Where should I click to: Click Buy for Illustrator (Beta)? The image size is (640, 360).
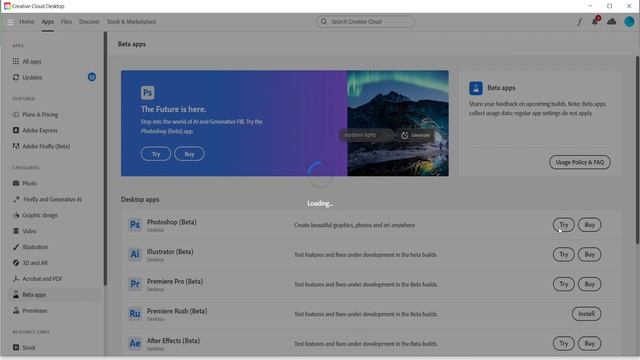click(590, 255)
